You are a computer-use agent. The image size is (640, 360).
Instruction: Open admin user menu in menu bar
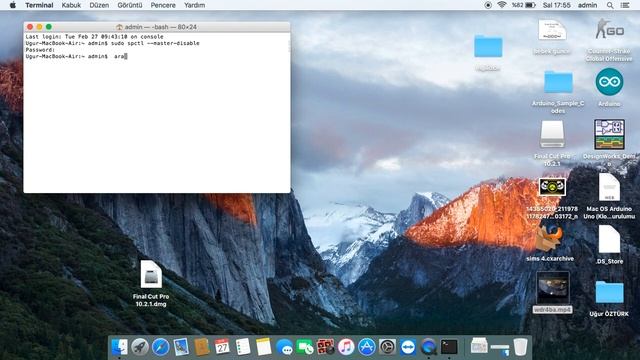point(587,5)
